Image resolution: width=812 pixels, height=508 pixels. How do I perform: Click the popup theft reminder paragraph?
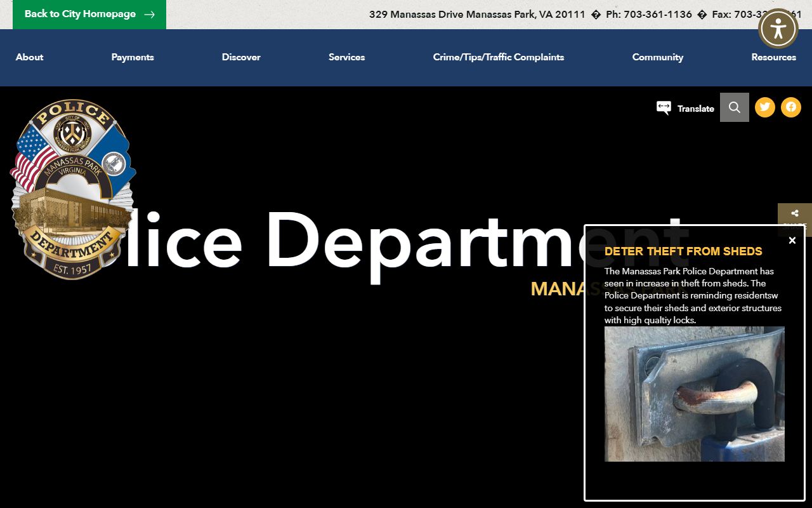tap(693, 295)
